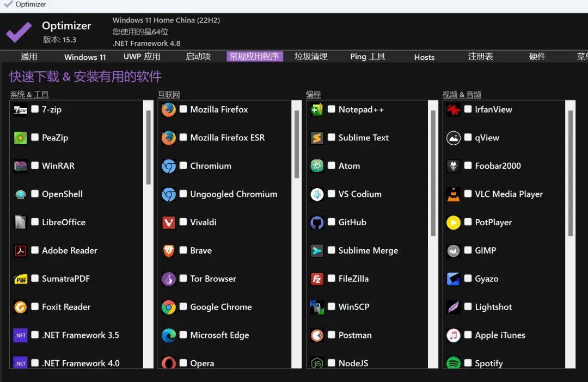Click the Vivaldi red icon
The image size is (588, 382).
tap(169, 223)
